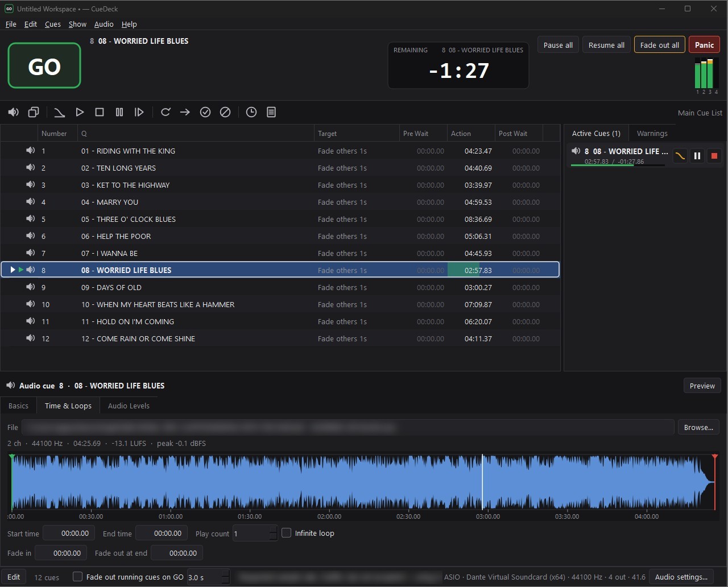Click the fade curve icon on active cue

click(680, 156)
